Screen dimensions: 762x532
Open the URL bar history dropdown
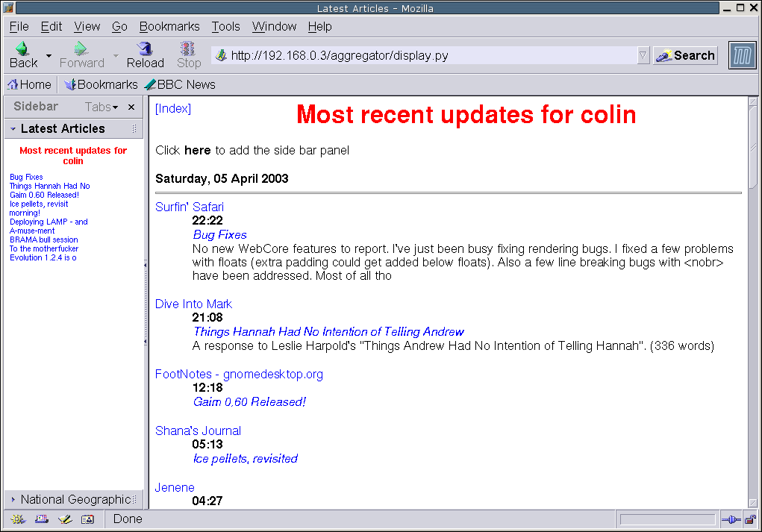pos(643,55)
